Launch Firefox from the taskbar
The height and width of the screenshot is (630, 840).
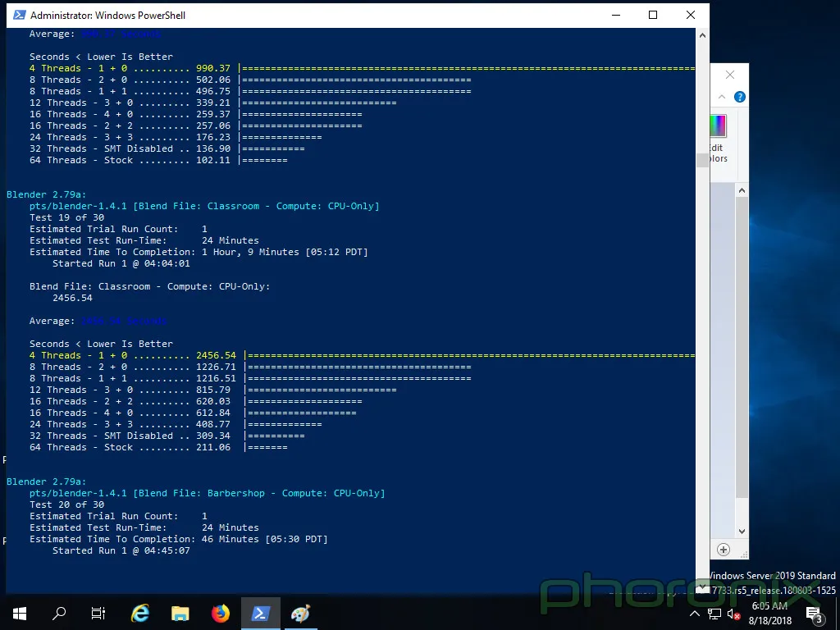click(220, 614)
